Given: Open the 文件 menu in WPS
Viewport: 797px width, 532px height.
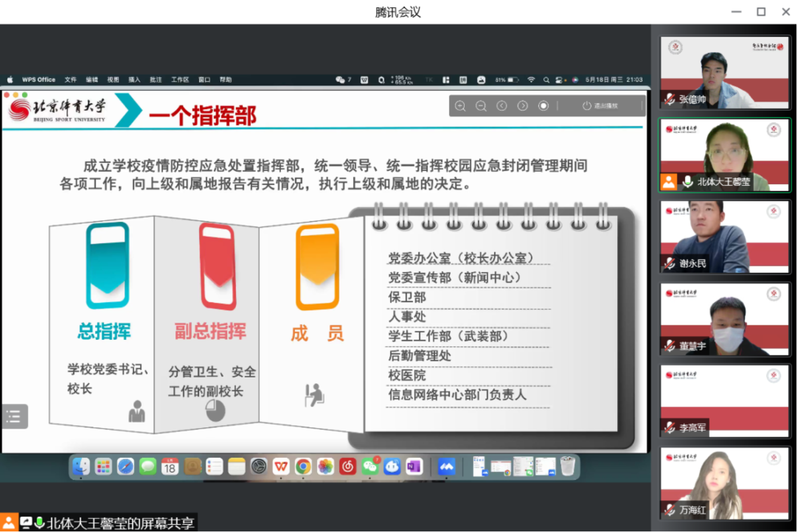Looking at the screenshot, I should [x=71, y=80].
